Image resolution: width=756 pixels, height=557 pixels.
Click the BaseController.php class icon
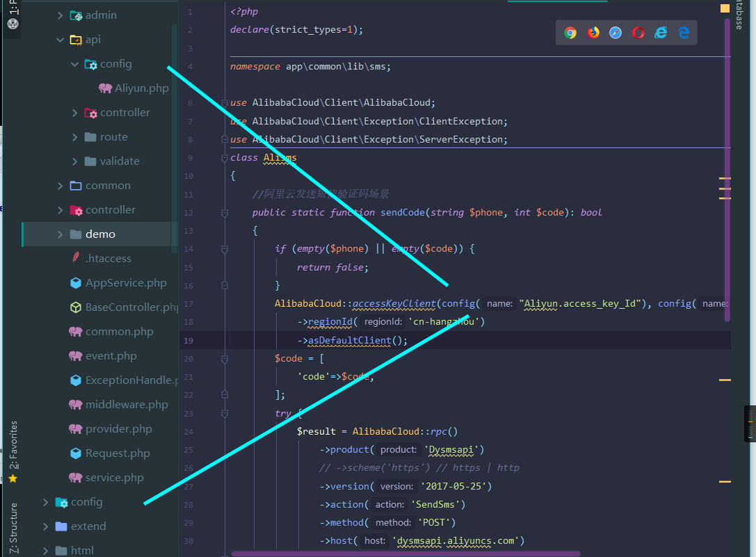[76, 307]
